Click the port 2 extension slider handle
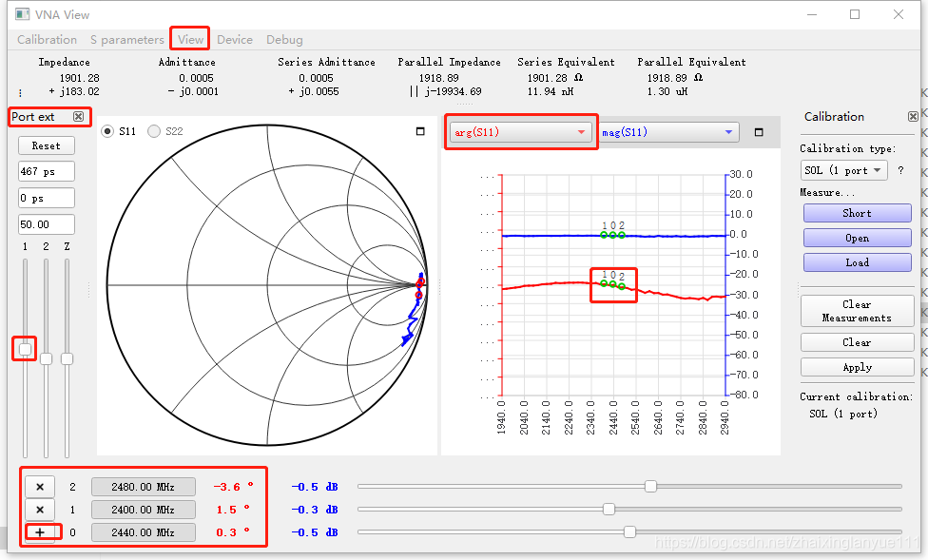The image size is (928, 560). (47, 358)
